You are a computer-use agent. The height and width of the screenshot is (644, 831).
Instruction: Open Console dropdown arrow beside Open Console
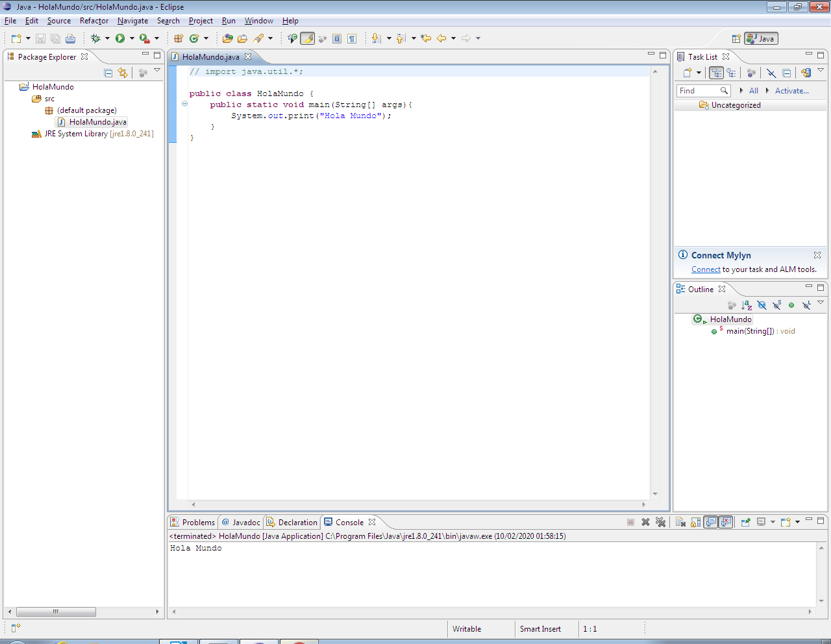click(797, 522)
